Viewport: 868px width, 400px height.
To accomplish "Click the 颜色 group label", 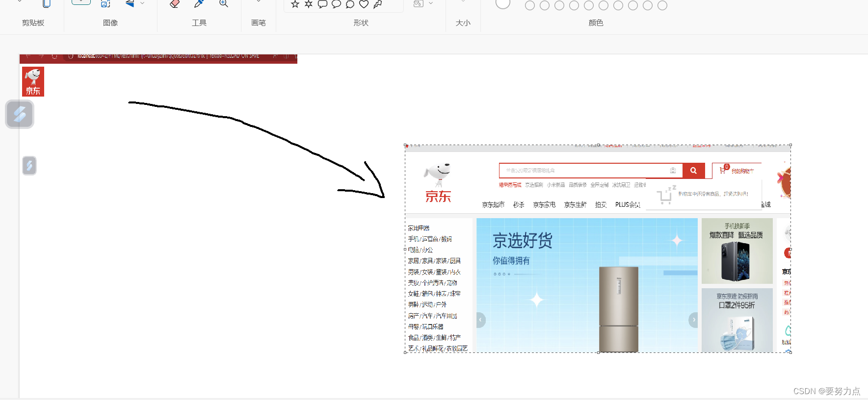I will [x=596, y=23].
